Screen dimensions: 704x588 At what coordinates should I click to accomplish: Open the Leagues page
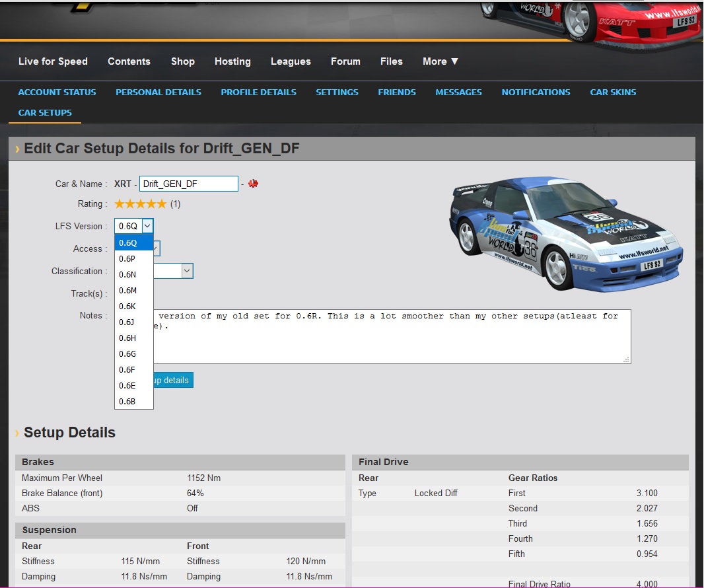pos(291,61)
